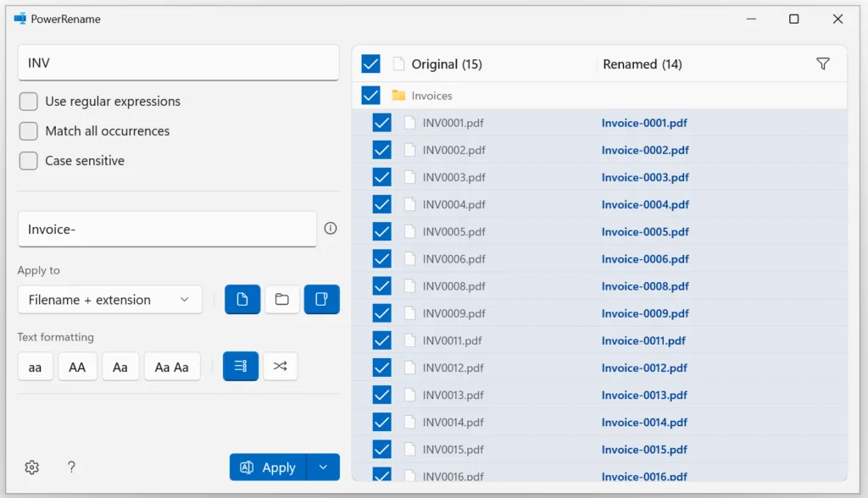Click the Renamed (14) column header
The image size is (868, 498).
coord(643,64)
